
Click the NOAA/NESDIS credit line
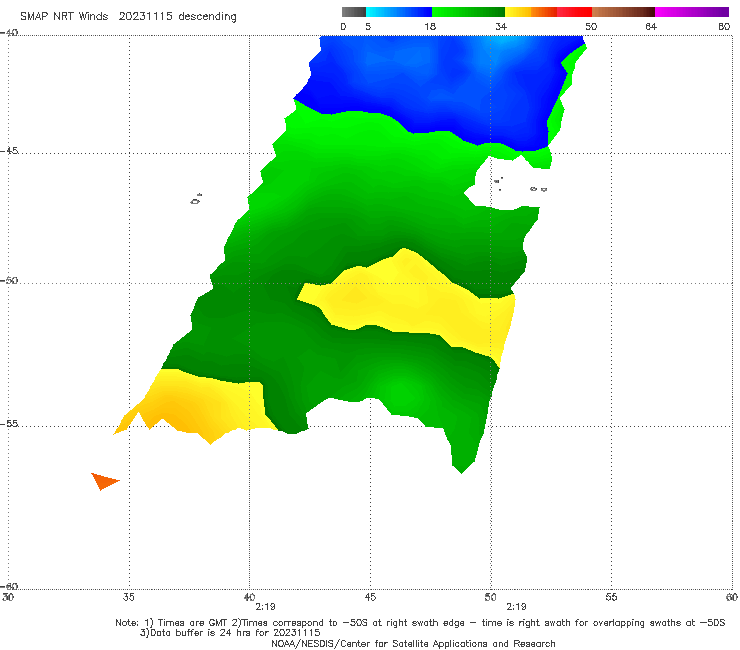pos(413,644)
